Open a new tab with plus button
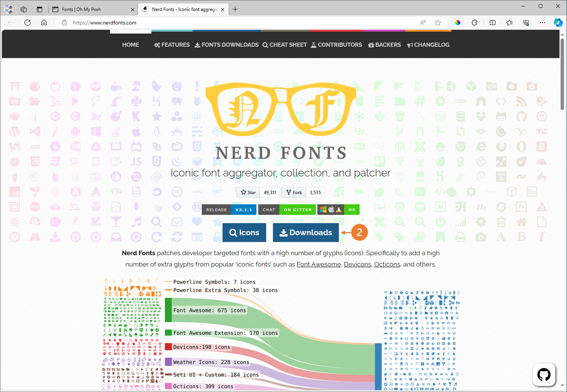This screenshot has height=392, width=567. pyautogui.click(x=235, y=9)
